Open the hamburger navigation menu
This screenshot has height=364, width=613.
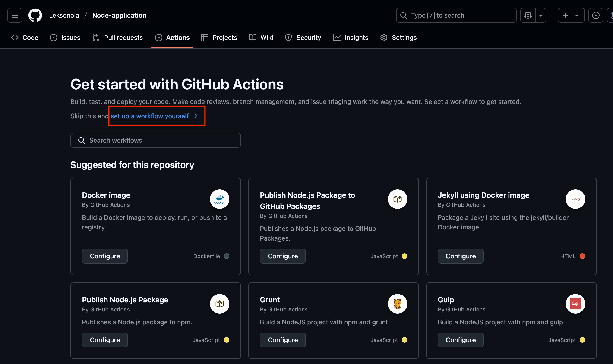tap(15, 15)
